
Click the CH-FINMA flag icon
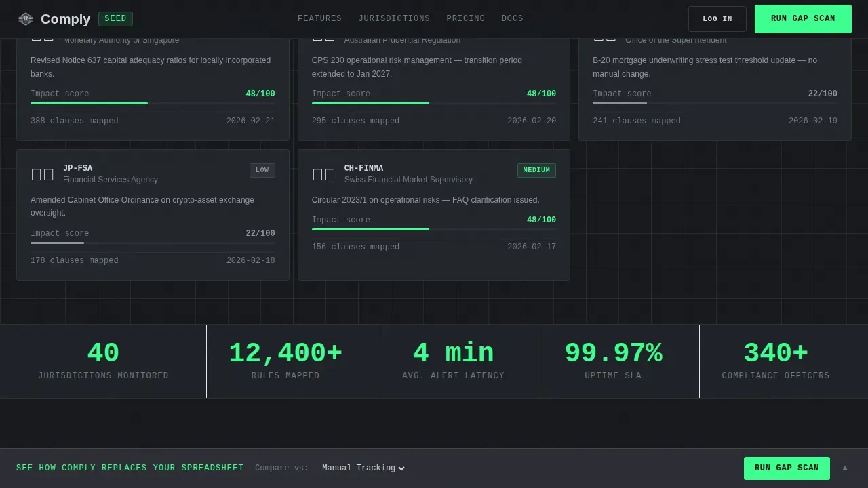coord(323,174)
